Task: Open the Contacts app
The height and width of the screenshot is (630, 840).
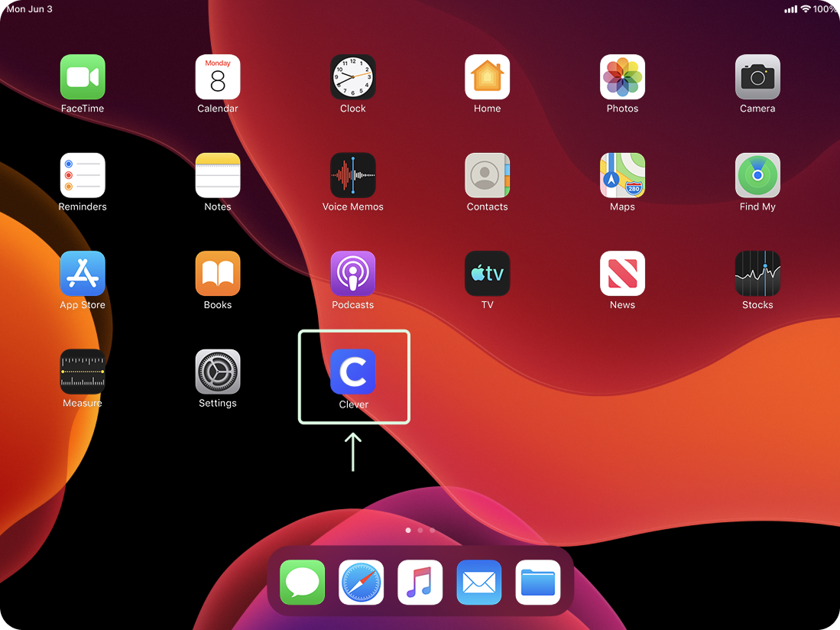Action: [487, 175]
